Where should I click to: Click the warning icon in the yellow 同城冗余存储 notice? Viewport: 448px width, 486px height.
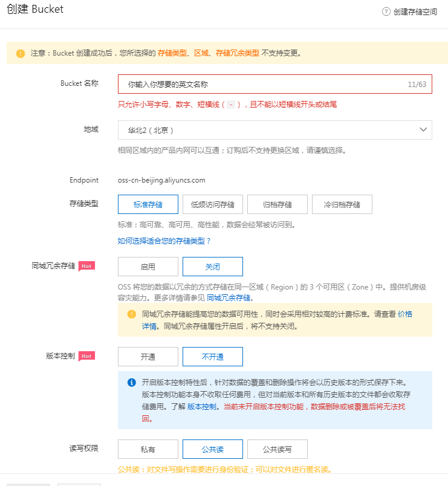coord(131,314)
